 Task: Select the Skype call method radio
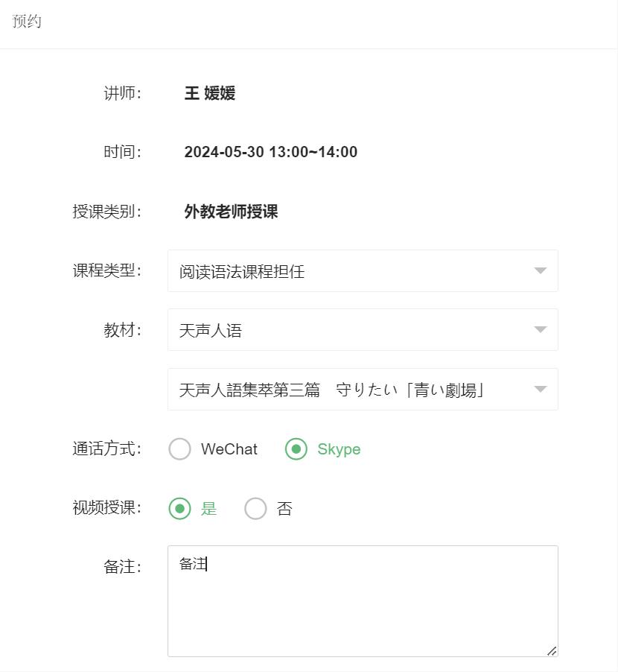point(296,449)
